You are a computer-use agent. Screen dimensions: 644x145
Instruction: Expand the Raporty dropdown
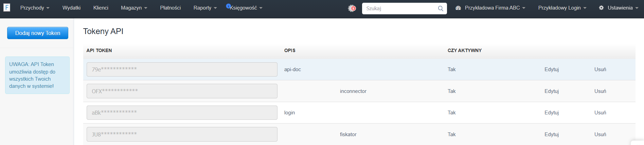205,8
